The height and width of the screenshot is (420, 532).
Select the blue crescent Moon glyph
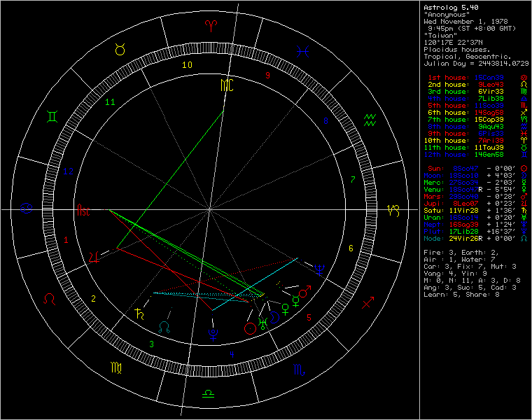tap(276, 316)
